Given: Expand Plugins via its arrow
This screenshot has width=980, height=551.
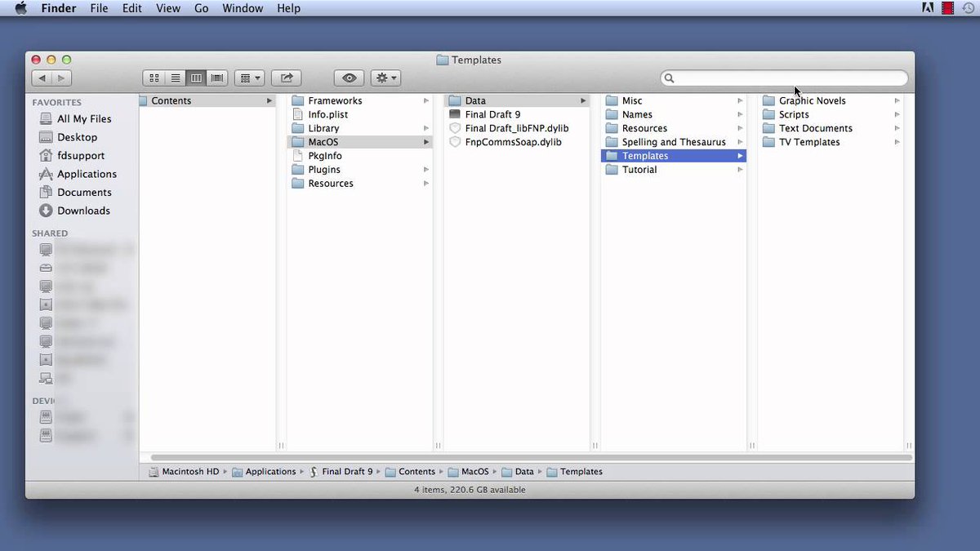Looking at the screenshot, I should tap(426, 170).
